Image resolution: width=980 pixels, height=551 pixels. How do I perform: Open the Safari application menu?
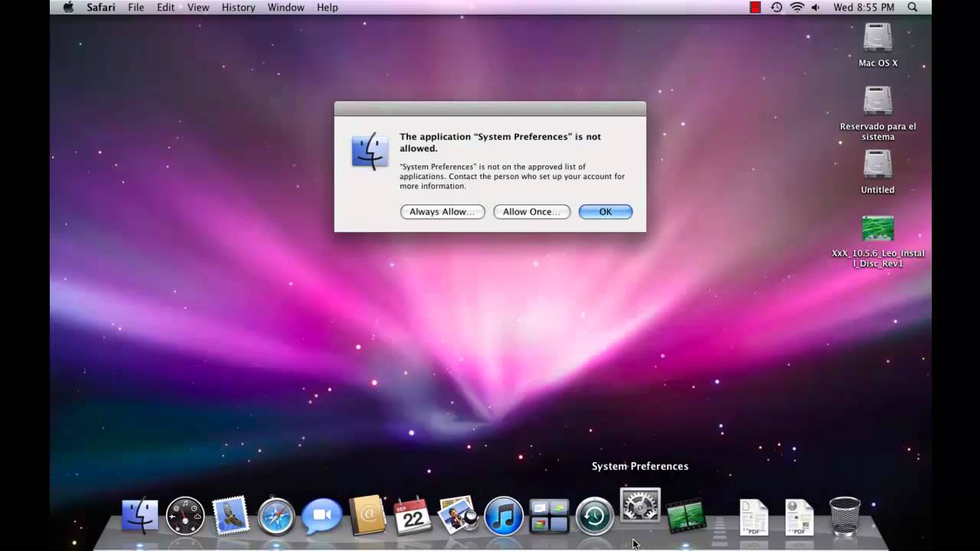click(x=101, y=7)
